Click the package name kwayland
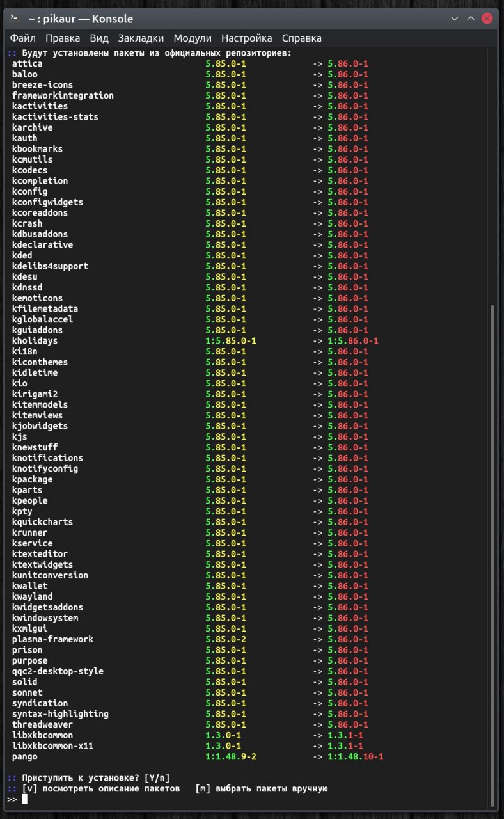Screen dimensions: 504x819 click(32, 597)
